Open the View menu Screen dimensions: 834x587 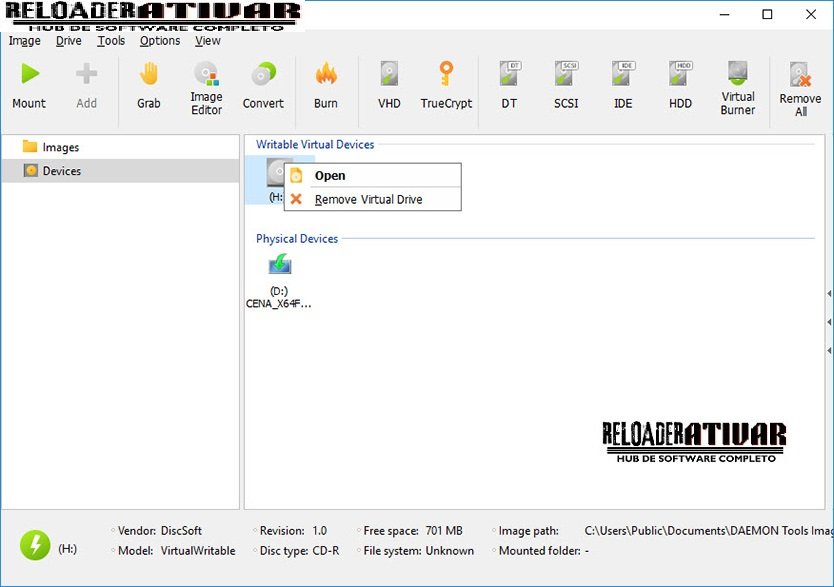click(207, 41)
